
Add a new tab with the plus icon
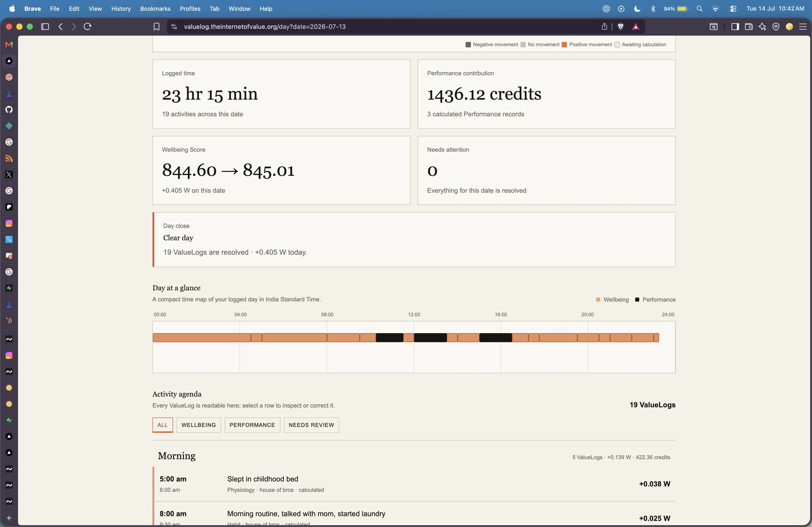[x=9, y=518]
